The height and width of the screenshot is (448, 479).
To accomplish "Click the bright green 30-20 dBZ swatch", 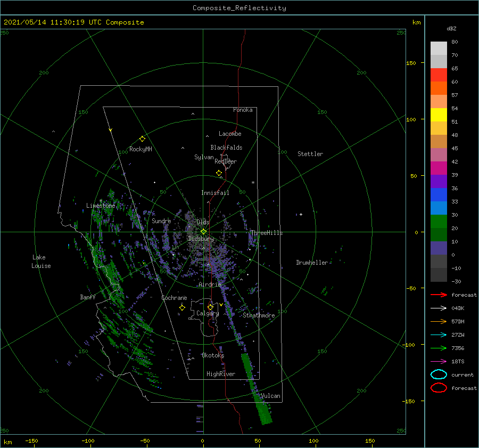I will [439, 222].
